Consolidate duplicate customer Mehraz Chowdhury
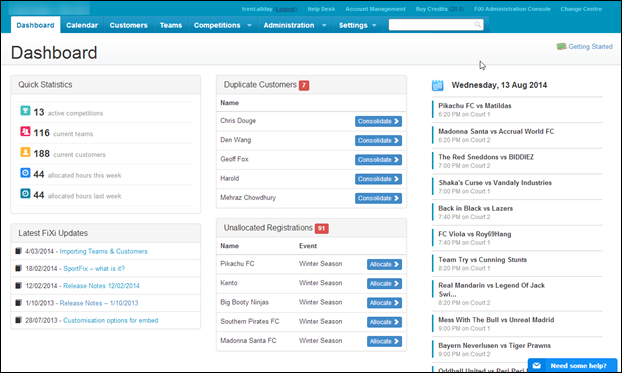 (x=378, y=198)
